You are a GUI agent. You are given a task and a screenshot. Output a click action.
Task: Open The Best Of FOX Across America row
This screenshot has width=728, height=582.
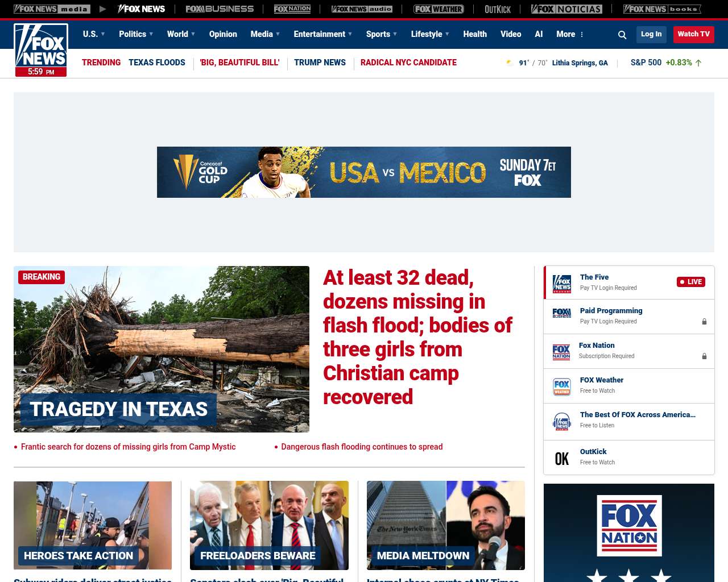(x=629, y=422)
